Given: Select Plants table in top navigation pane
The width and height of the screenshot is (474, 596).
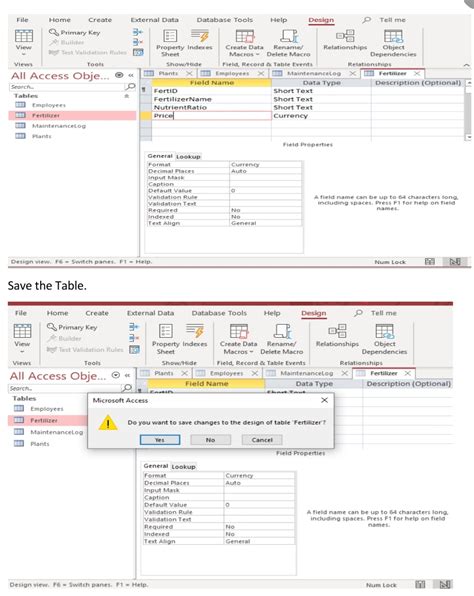Looking at the screenshot, I should coord(41,136).
